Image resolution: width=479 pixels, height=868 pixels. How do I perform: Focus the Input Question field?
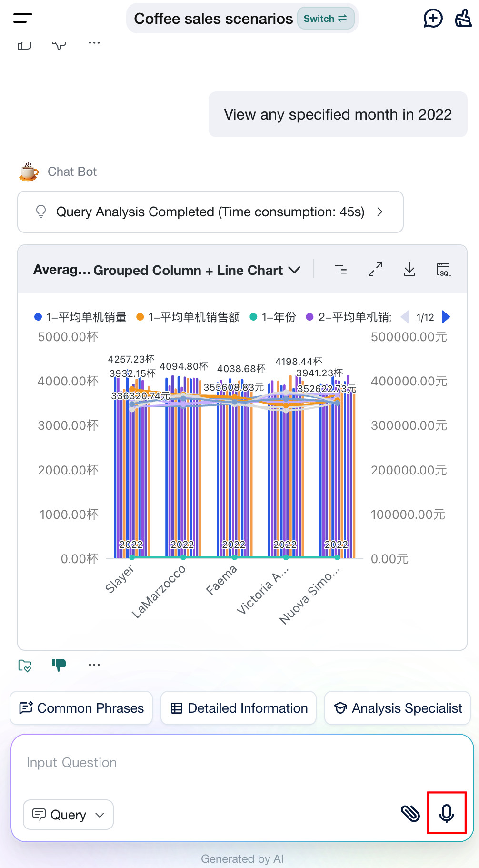tap(242, 763)
